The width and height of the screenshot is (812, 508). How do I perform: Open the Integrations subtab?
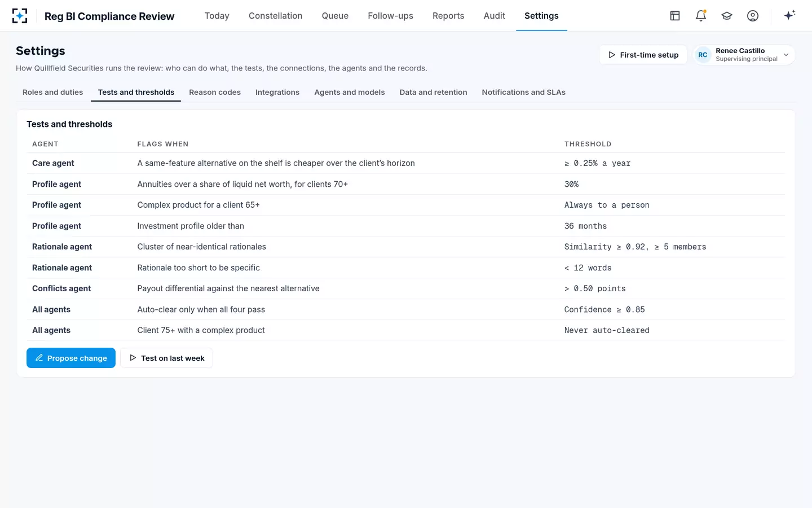[x=277, y=92]
